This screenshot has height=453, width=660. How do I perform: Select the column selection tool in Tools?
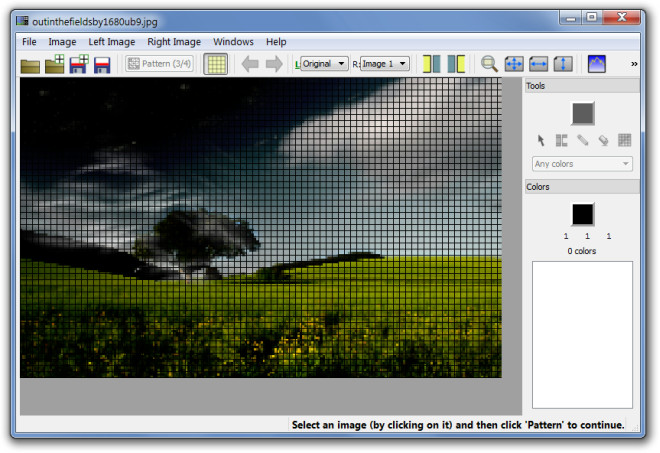pyautogui.click(x=562, y=140)
